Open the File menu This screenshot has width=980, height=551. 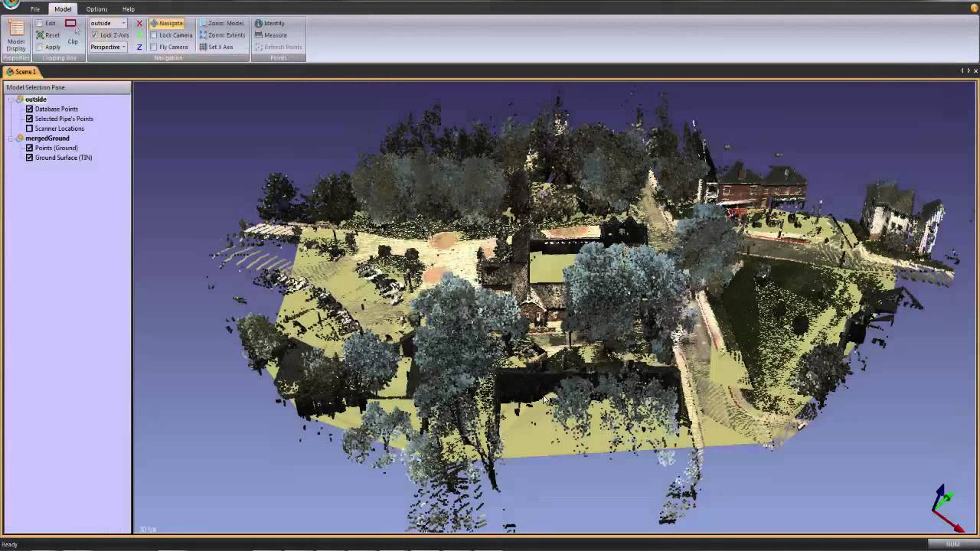click(35, 9)
